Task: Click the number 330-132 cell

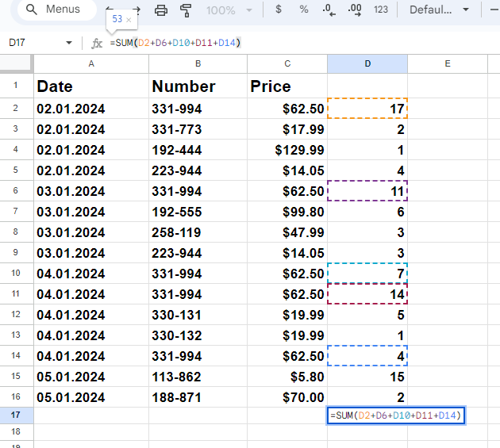Action: click(x=198, y=335)
